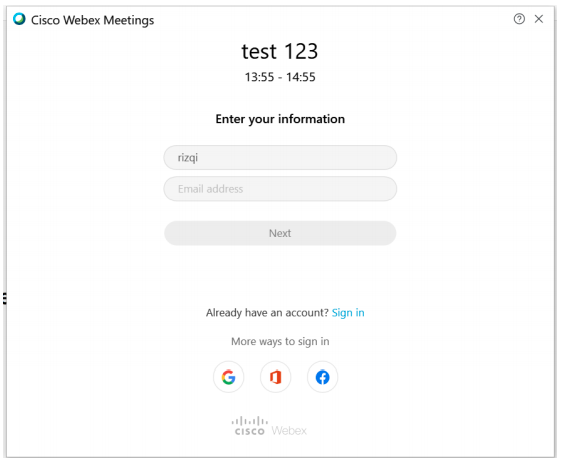Close the Cisco Webex Meetings window
This screenshot has height=464, width=561.
click(x=539, y=19)
